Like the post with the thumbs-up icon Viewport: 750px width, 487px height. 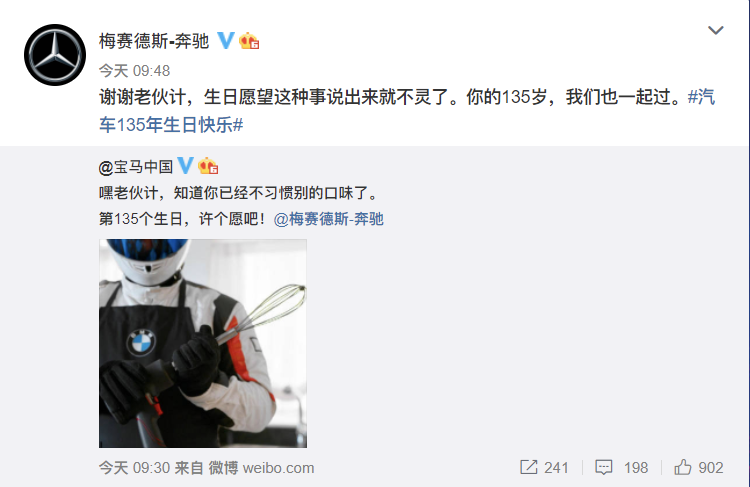[x=683, y=467]
